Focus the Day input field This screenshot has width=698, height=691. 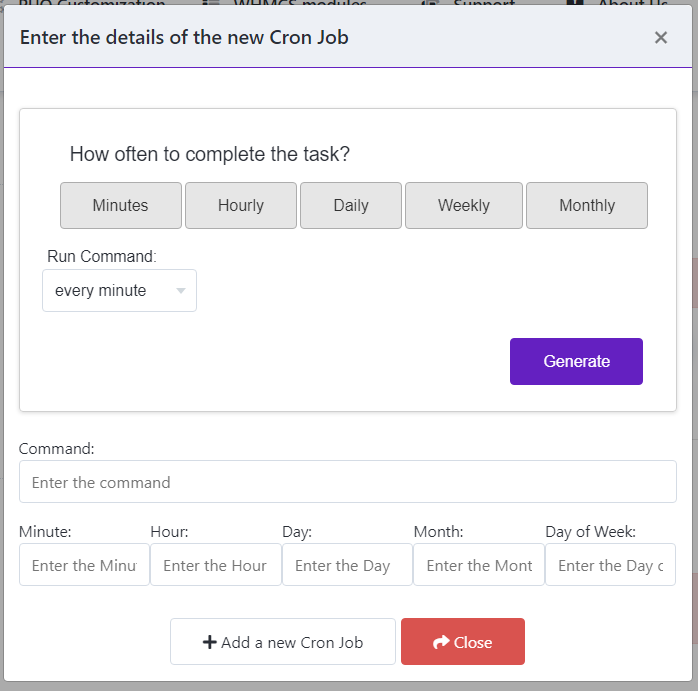[347, 565]
